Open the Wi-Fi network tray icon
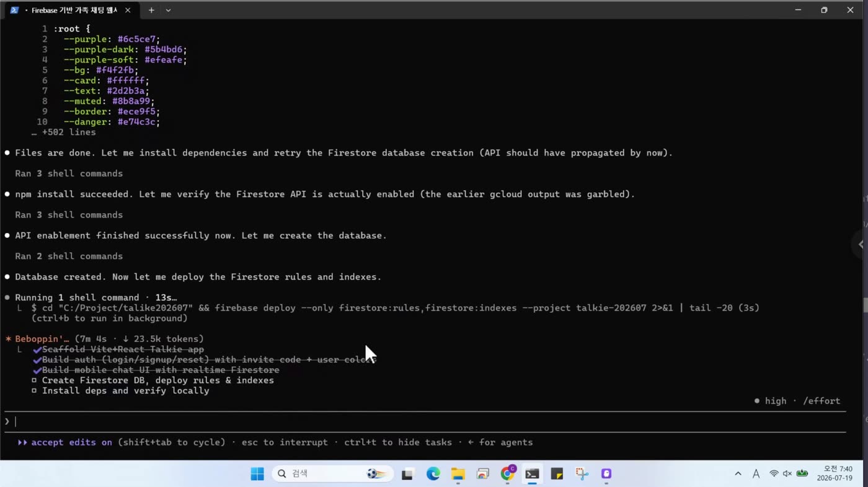The width and height of the screenshot is (868, 487). pyautogui.click(x=774, y=474)
